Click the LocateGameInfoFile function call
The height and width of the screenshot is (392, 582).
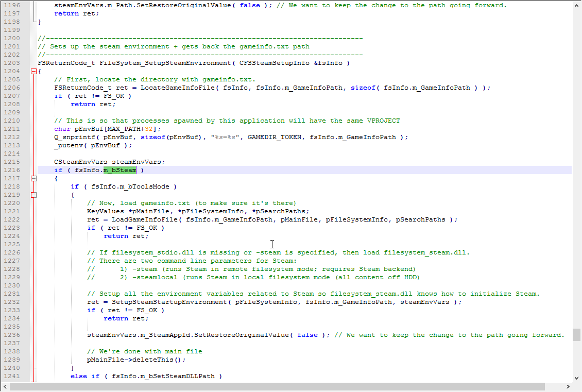coord(177,88)
